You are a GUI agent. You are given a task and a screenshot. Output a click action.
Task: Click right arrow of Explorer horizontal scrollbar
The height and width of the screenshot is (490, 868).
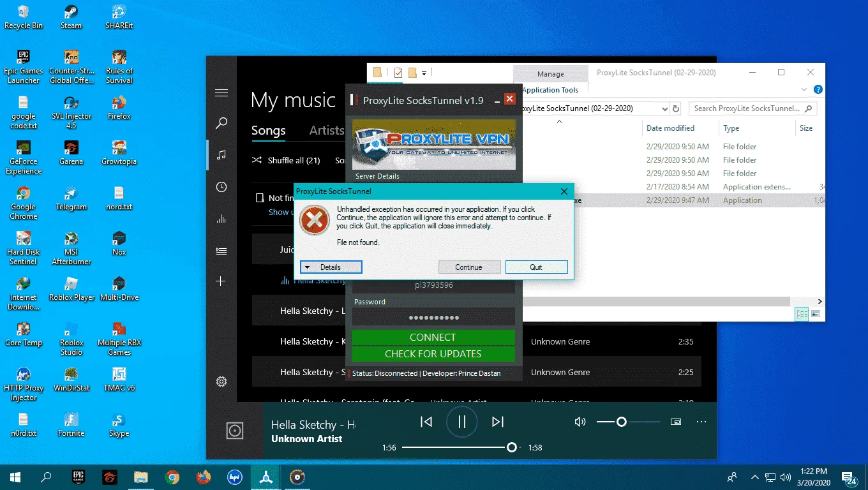point(819,302)
